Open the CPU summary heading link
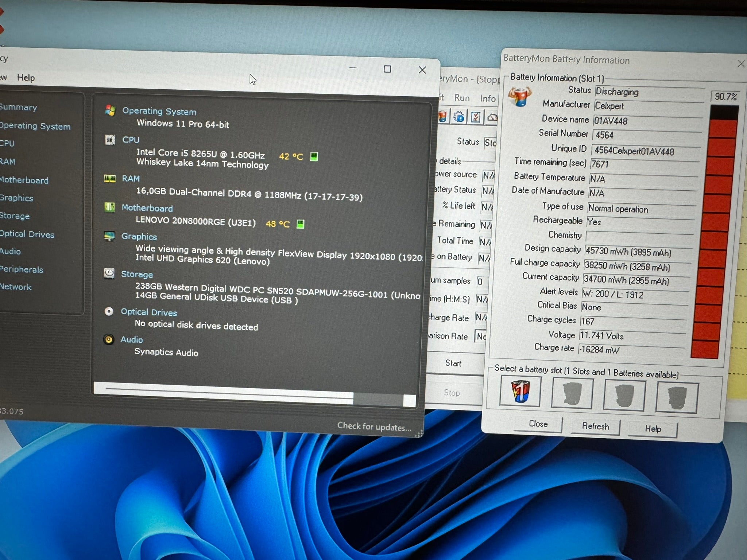This screenshot has width=747, height=560. [x=131, y=140]
